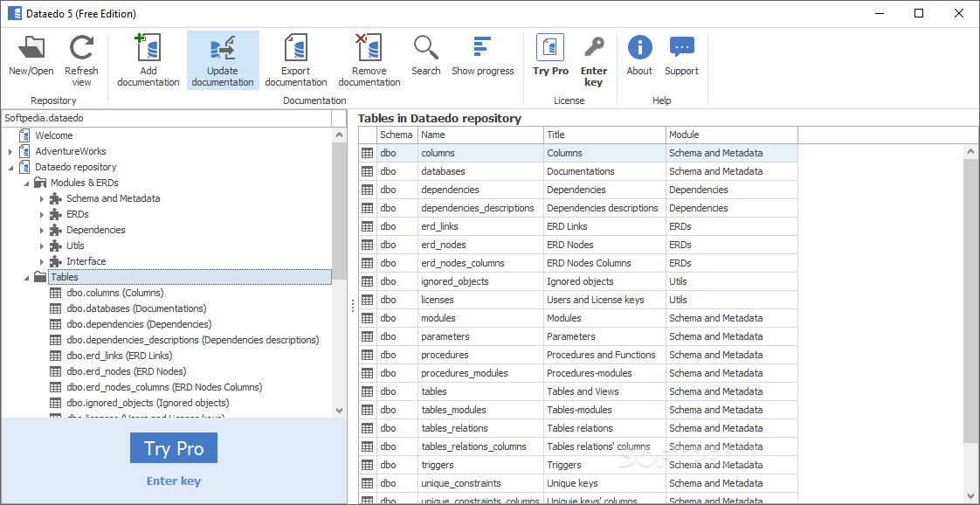Viewport: 980px width, 505px height.
Task: Click the large Try Pro button
Action: coord(174,448)
